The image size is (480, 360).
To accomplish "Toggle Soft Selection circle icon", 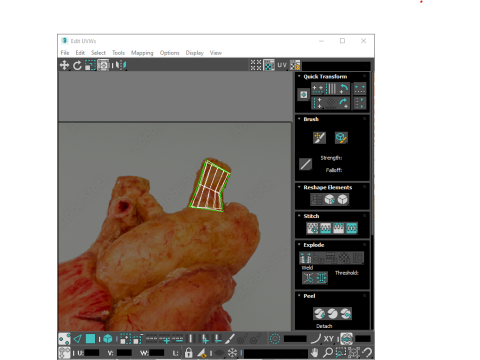I will [275, 339].
